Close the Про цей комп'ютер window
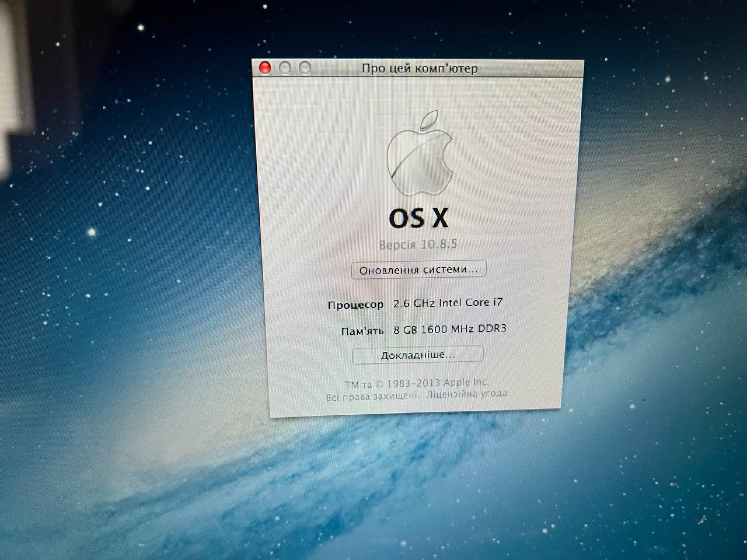 [x=265, y=68]
